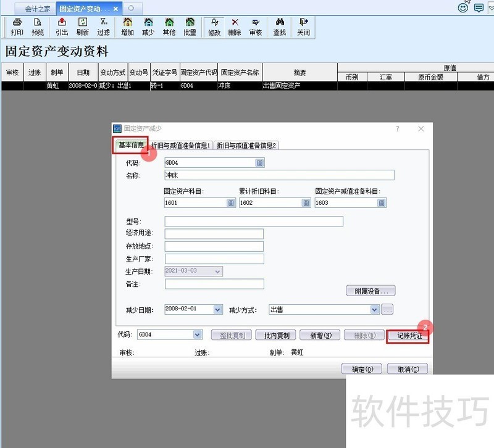Click into the 名称 field containing 冲床
494x448 pixels.
click(x=279, y=175)
